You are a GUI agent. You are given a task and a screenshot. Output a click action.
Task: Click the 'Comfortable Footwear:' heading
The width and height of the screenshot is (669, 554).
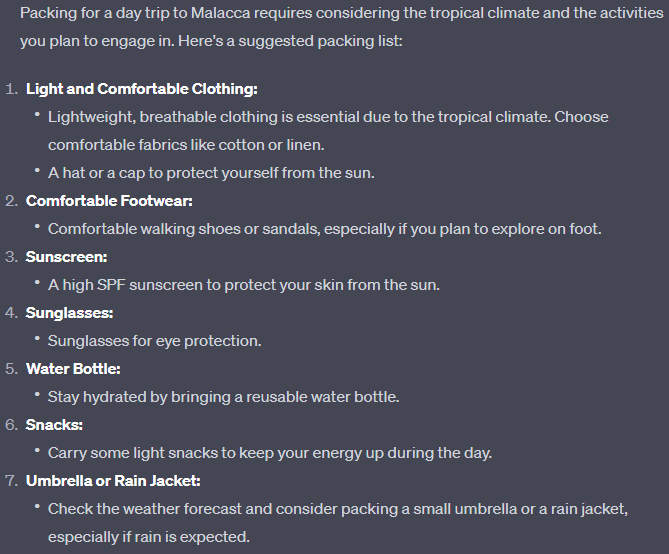pos(109,201)
